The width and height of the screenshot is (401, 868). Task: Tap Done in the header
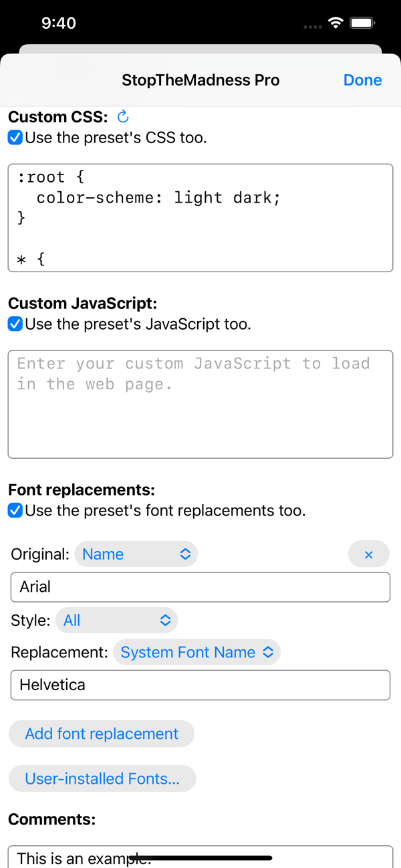tap(362, 80)
